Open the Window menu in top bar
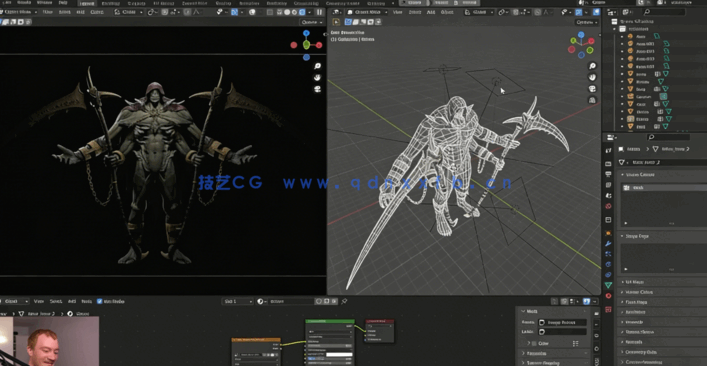The width and height of the screenshot is (707, 366). 45,3
